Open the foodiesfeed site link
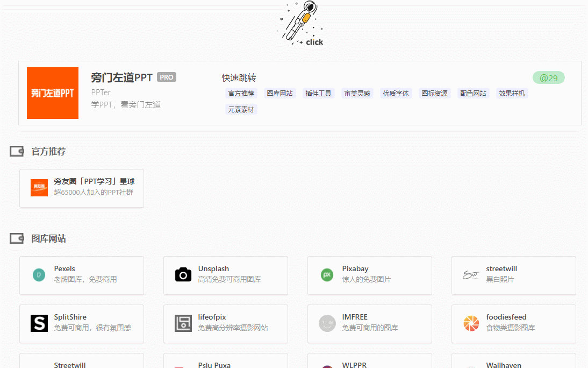The width and height of the screenshot is (588, 368). point(506,317)
